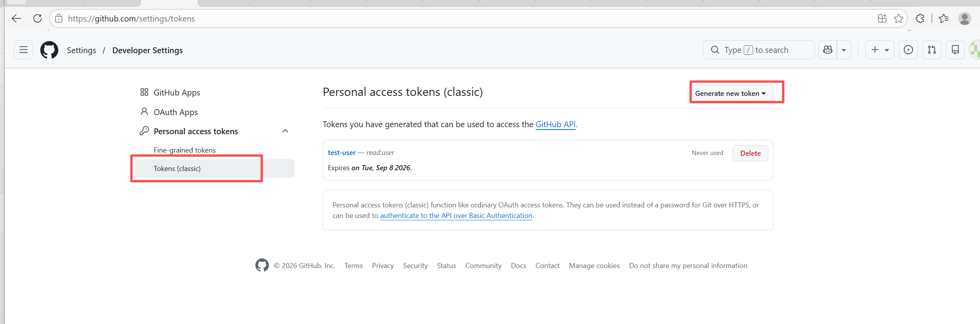View site information lock icon
980x324 pixels.
tap(59, 18)
